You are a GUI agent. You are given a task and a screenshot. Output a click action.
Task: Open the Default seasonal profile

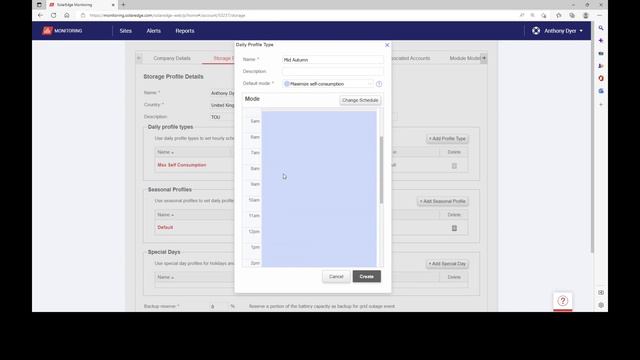point(165,227)
